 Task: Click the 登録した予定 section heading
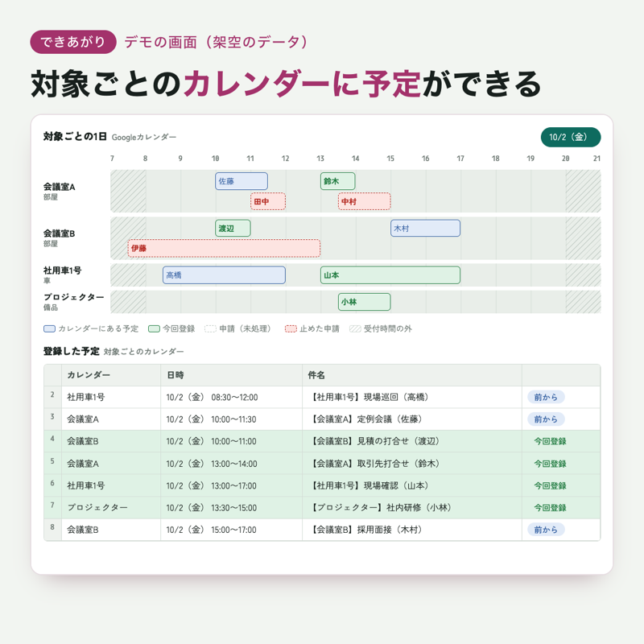[72, 351]
